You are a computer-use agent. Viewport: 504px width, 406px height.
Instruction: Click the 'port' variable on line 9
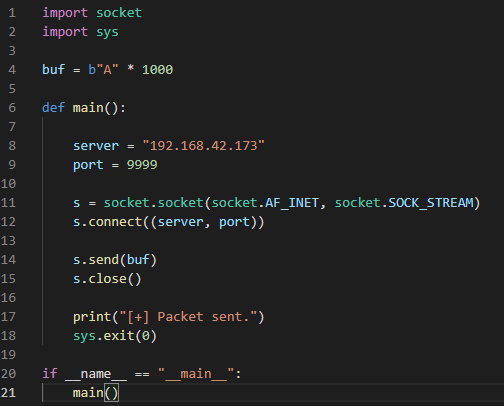coord(88,165)
